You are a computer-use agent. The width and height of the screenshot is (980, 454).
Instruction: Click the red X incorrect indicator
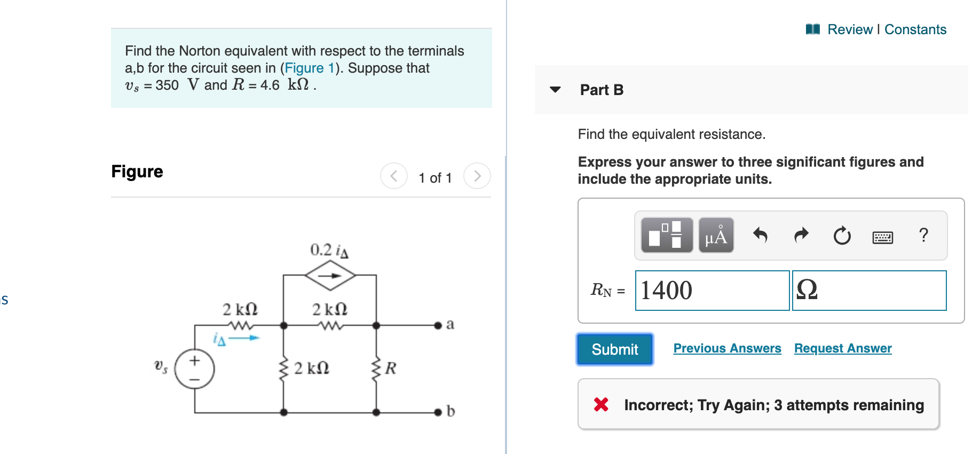pyautogui.click(x=600, y=405)
